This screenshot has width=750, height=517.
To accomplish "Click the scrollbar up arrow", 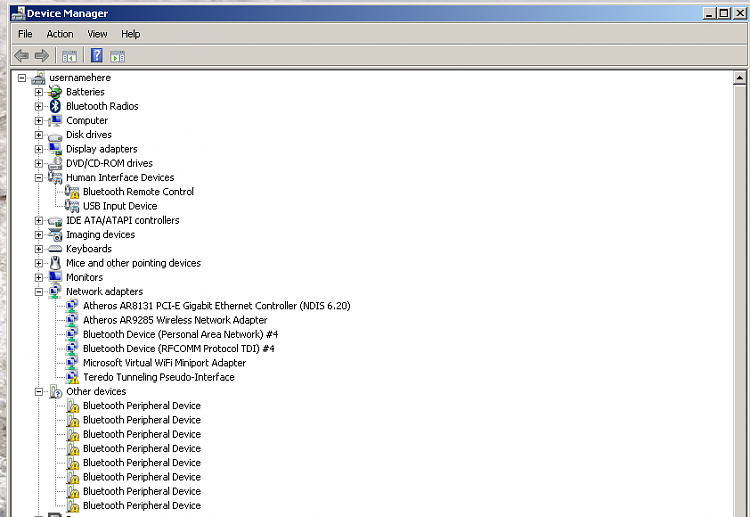I will click(x=739, y=77).
